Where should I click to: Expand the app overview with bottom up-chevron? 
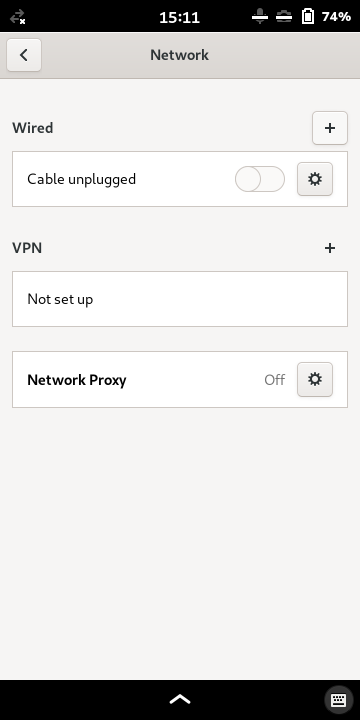(180, 699)
